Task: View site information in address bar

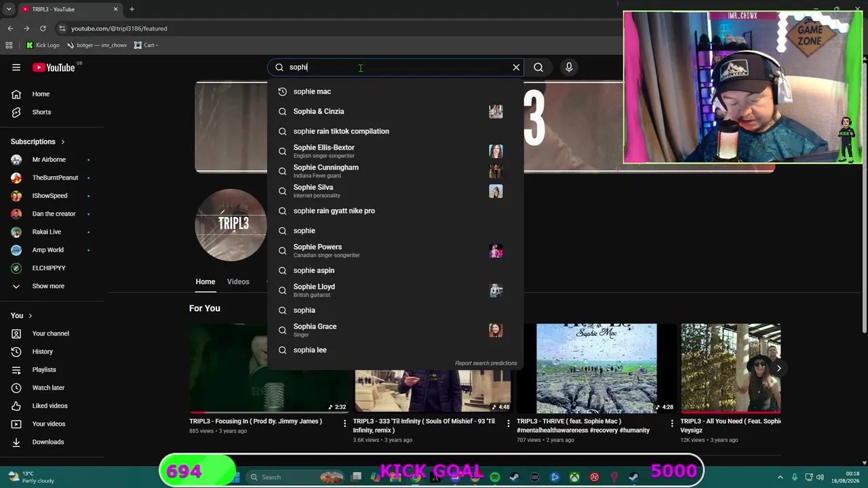Action: tap(62, 28)
